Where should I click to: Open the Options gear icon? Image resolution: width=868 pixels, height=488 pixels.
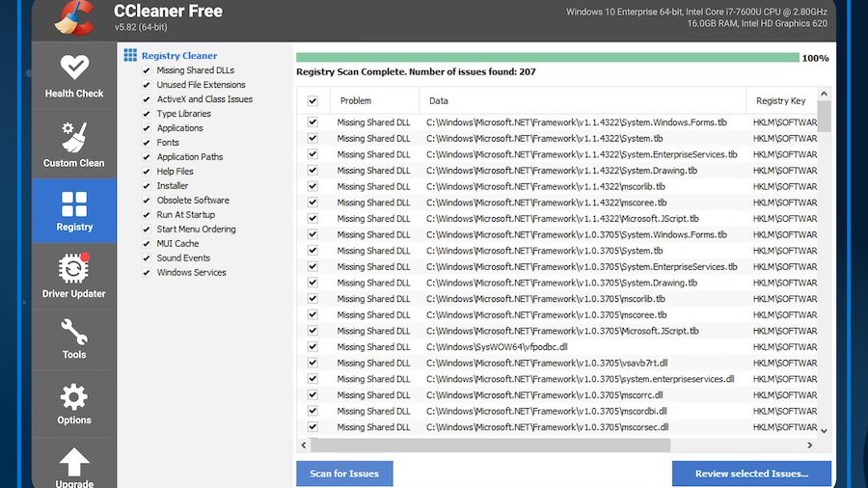point(74,396)
